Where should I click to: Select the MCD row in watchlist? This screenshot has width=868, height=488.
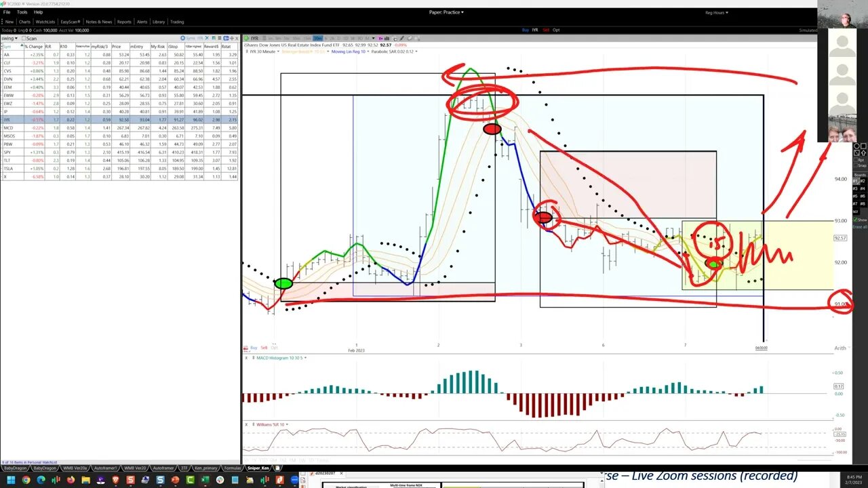pos(119,127)
